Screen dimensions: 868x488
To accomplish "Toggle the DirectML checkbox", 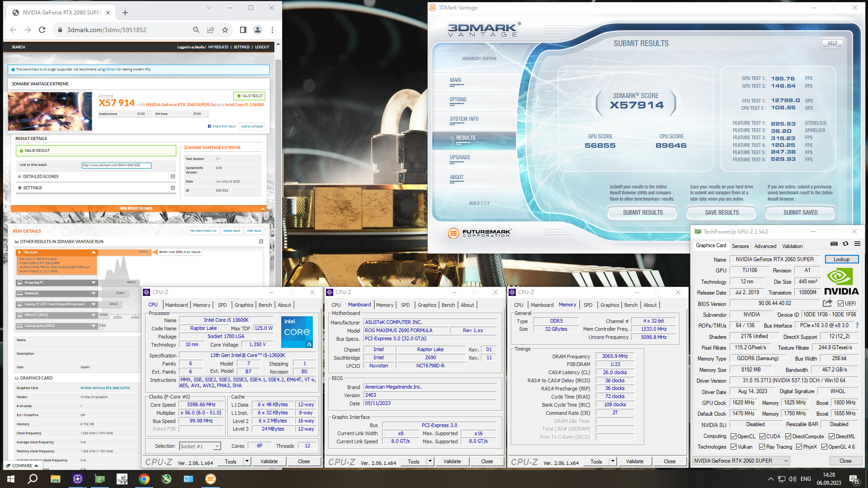I will click(831, 436).
